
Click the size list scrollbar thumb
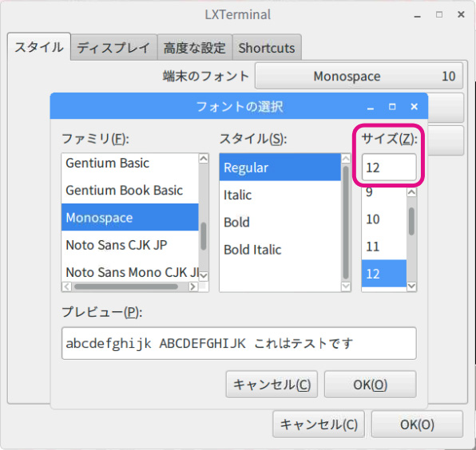(411, 221)
